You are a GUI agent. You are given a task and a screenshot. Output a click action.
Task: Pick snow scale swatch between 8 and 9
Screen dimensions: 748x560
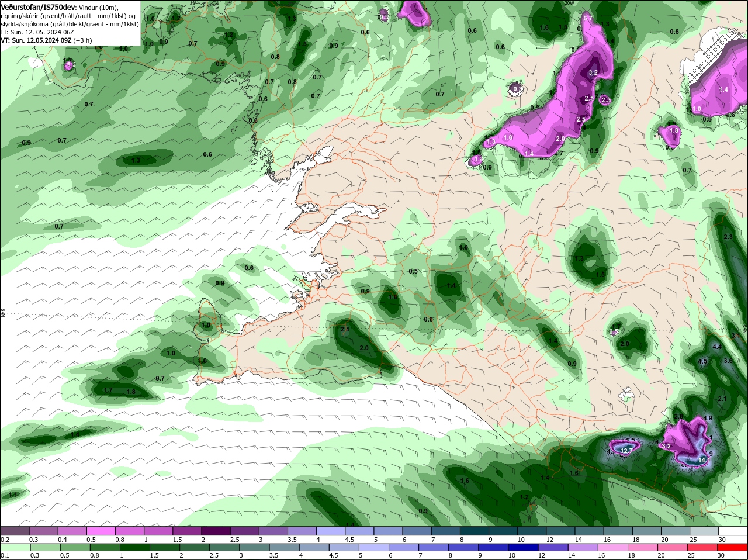point(475,531)
